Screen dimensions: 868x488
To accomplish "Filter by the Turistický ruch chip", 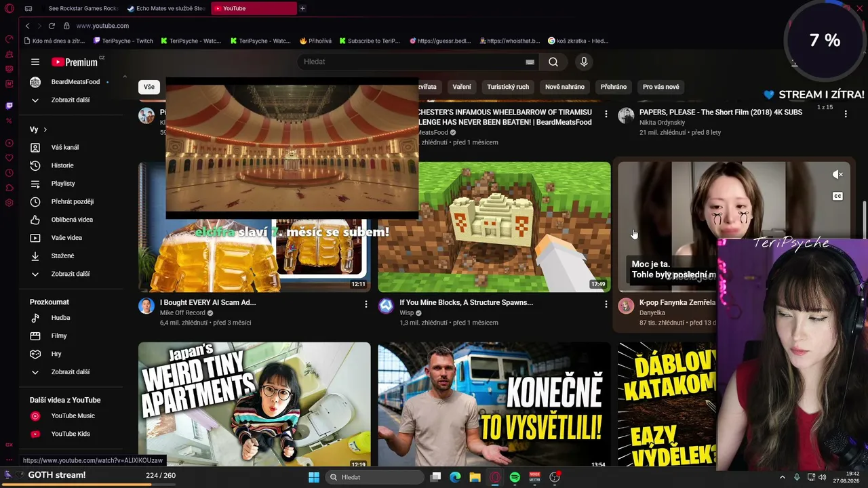I will point(508,87).
